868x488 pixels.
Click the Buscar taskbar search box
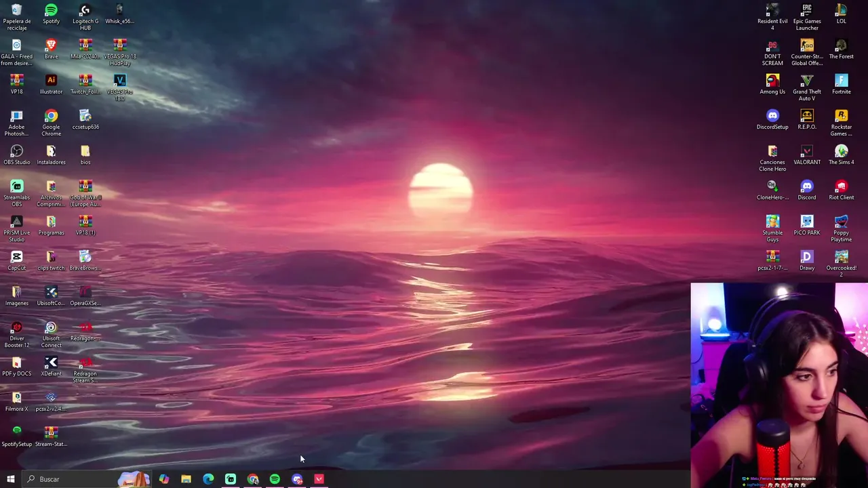coord(85,479)
